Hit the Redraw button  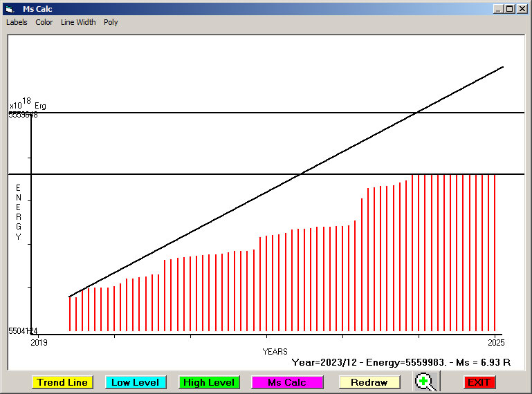[x=369, y=382]
